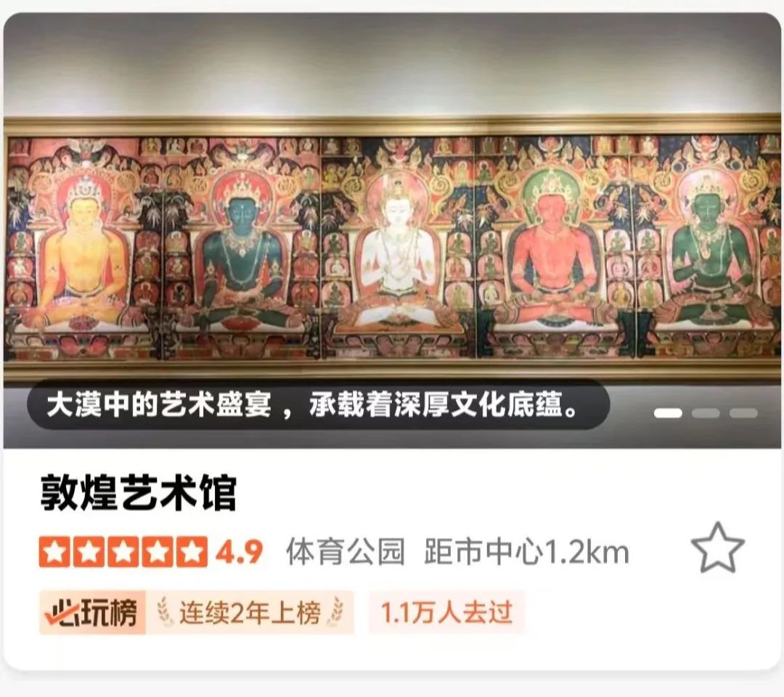Tap the favorite star outline icon
Image resolution: width=784 pixels, height=697 pixels.
tap(717, 548)
